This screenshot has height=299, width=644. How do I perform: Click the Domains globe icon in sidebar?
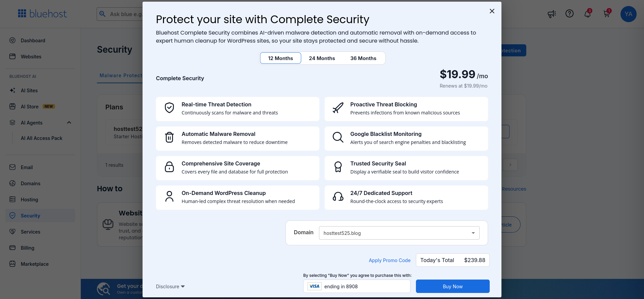(x=12, y=183)
